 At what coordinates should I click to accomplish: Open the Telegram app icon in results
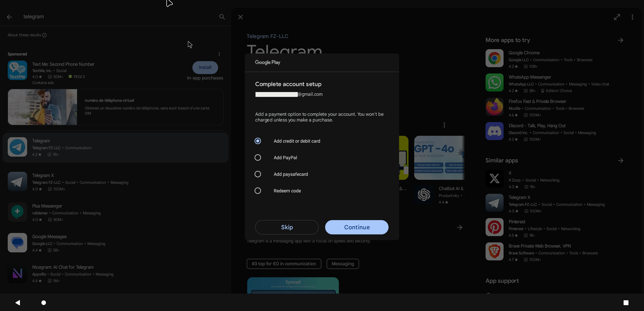pyautogui.click(x=17, y=147)
